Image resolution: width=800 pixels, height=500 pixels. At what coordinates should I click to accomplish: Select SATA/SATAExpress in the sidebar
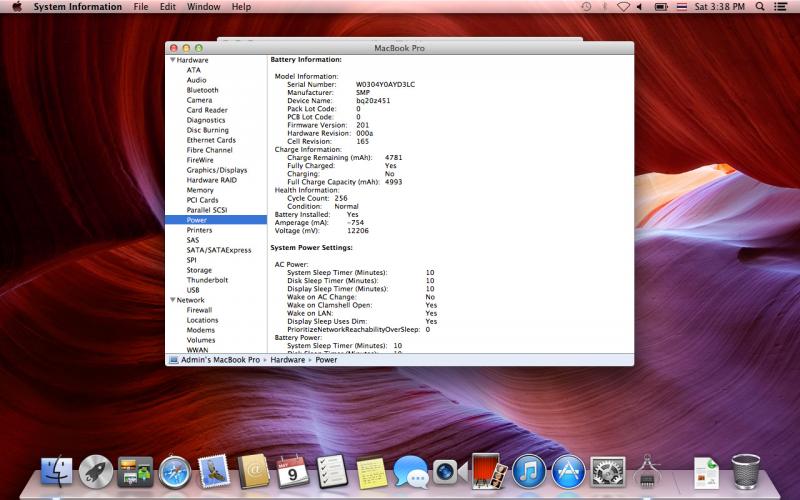(219, 250)
